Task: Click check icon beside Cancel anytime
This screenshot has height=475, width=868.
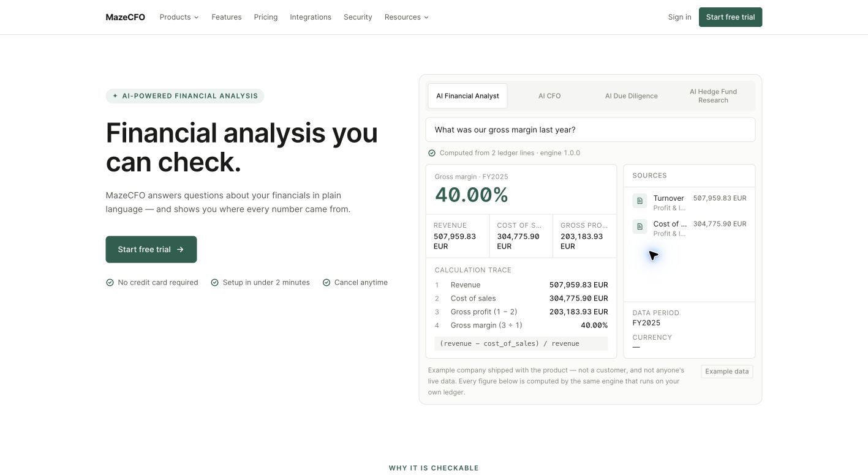Action: click(326, 282)
